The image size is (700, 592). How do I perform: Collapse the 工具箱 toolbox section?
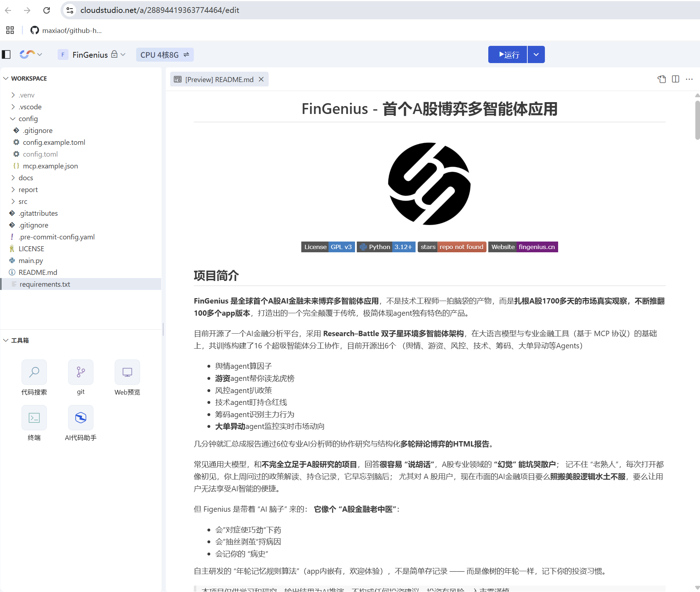coord(6,340)
